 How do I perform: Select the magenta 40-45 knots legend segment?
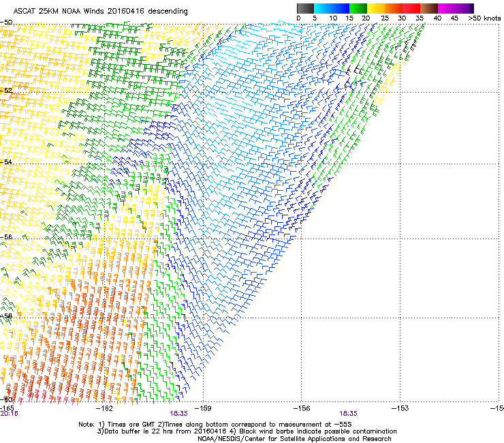447,8
